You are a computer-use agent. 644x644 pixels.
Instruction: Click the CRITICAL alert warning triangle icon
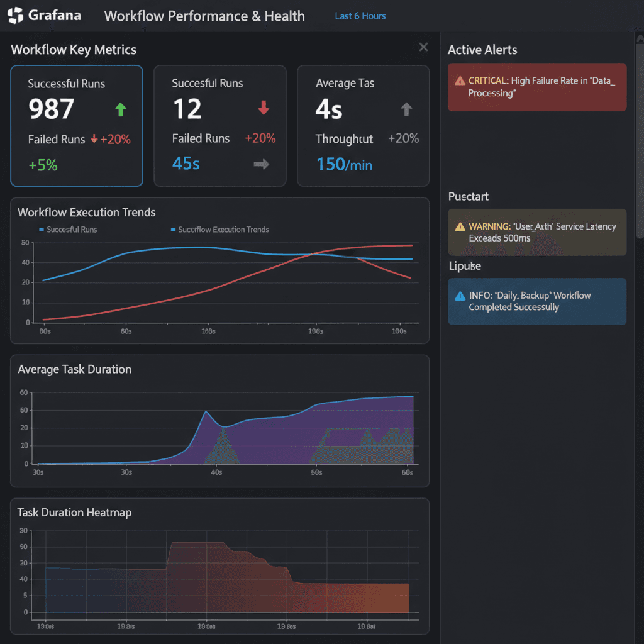pyautogui.click(x=459, y=81)
